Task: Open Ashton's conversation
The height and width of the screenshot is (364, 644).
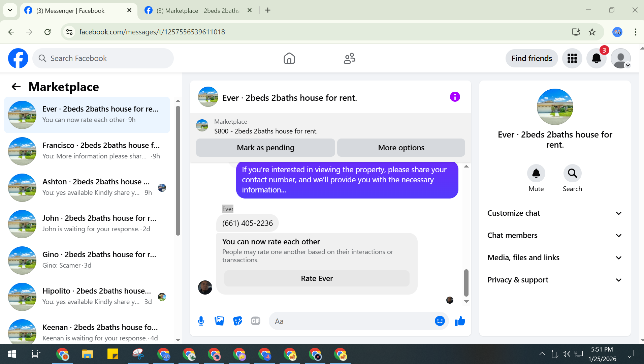Action: (87, 188)
